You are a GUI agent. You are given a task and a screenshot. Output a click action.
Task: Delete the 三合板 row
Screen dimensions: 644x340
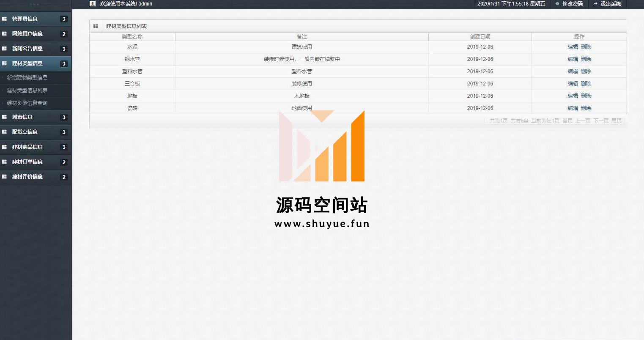(x=586, y=84)
